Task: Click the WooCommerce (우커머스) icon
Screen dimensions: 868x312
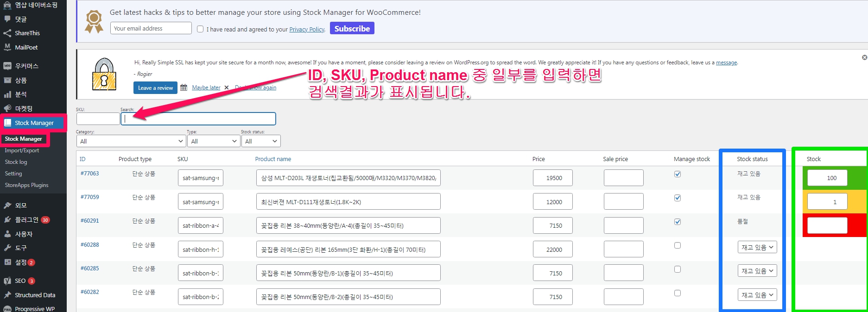Action: [x=7, y=66]
